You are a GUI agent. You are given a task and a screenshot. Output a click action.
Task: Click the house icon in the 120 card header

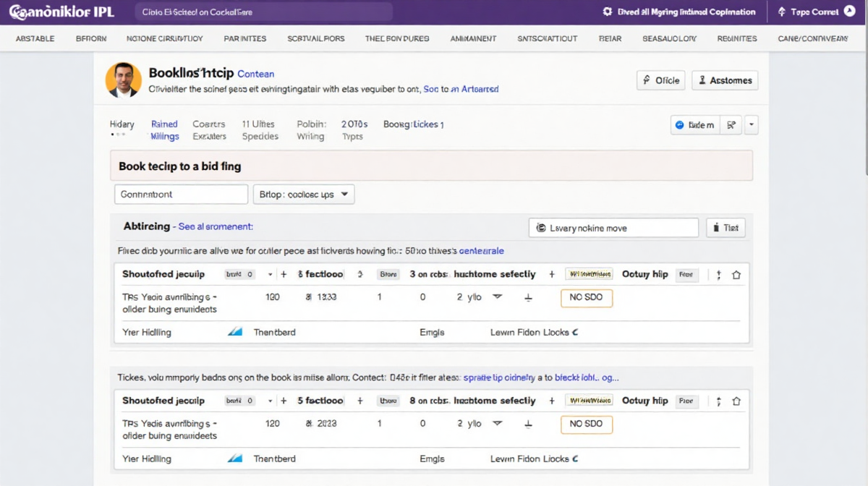(x=736, y=401)
